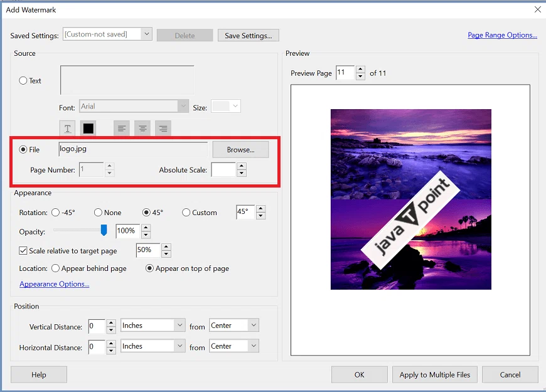Screen dimensions: 546x392
Task: Decrease Preview Page number
Action: pos(360,77)
